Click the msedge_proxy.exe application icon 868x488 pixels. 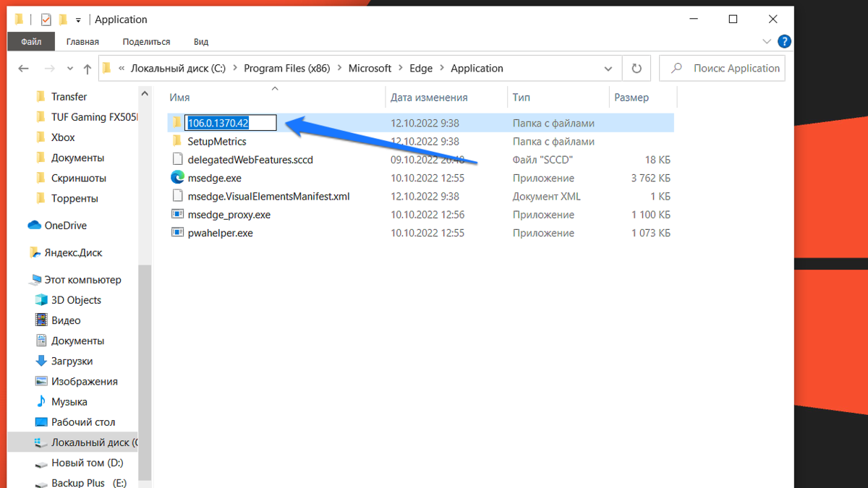[x=177, y=214]
